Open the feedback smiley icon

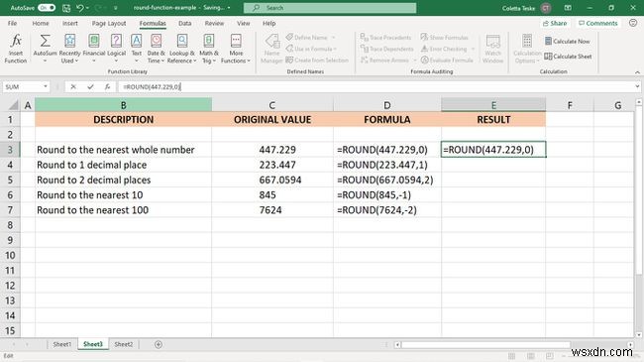click(633, 23)
